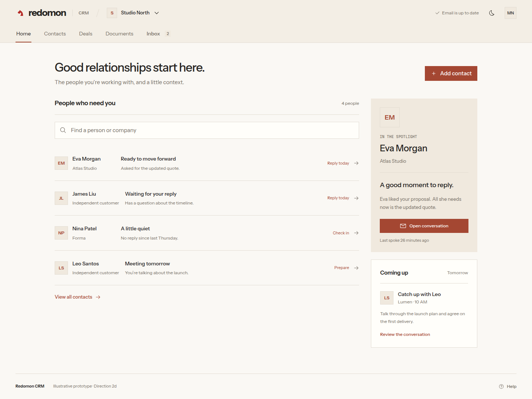This screenshot has height=399, width=532.
Task: Open the Documents tab
Action: click(119, 34)
